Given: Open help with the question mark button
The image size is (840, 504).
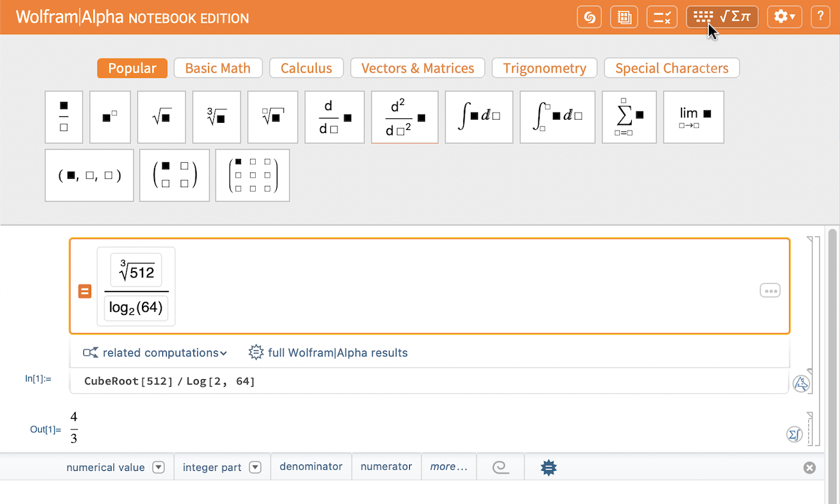Looking at the screenshot, I should (x=821, y=17).
